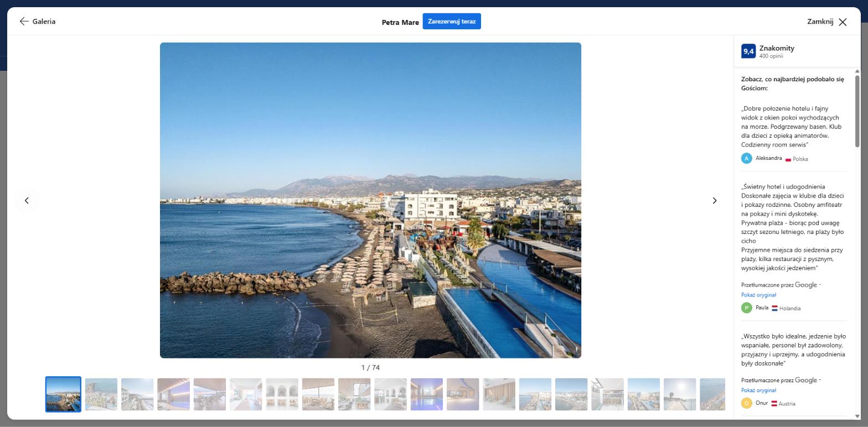Click the 400 opinii review count

click(x=771, y=56)
